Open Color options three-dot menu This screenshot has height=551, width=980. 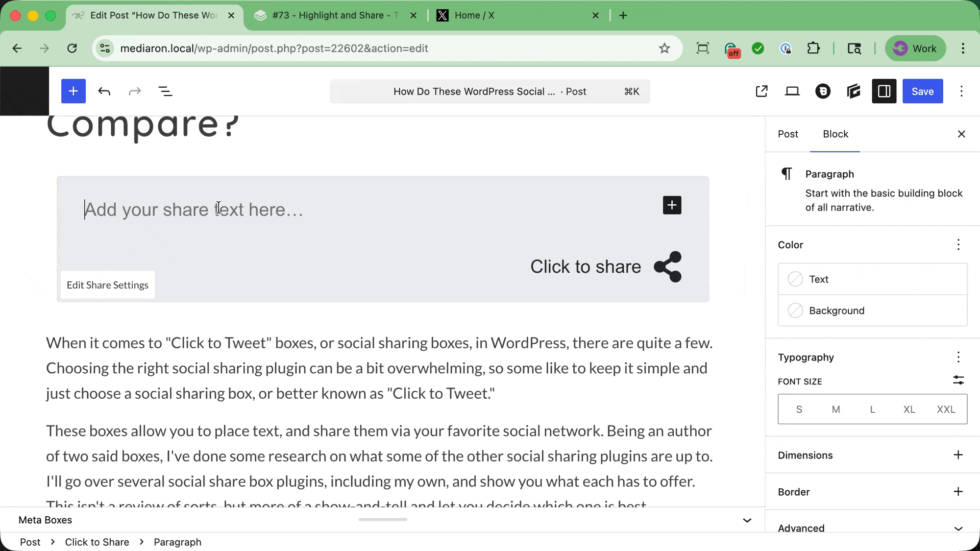click(958, 245)
